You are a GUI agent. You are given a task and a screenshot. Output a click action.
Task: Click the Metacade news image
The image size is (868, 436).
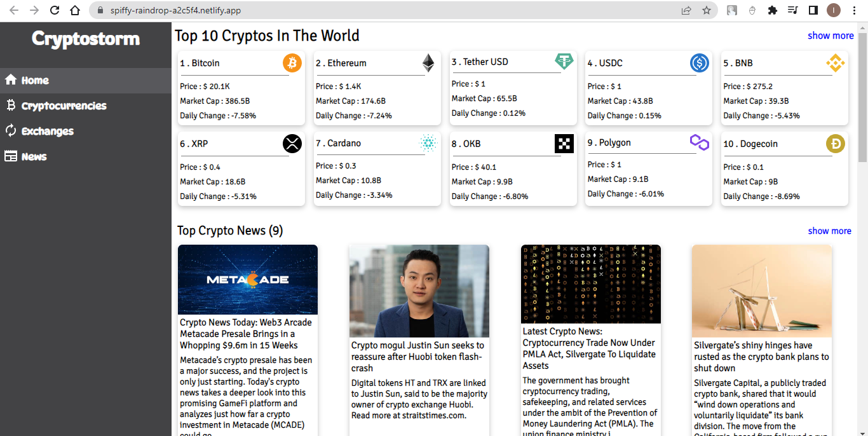click(248, 280)
